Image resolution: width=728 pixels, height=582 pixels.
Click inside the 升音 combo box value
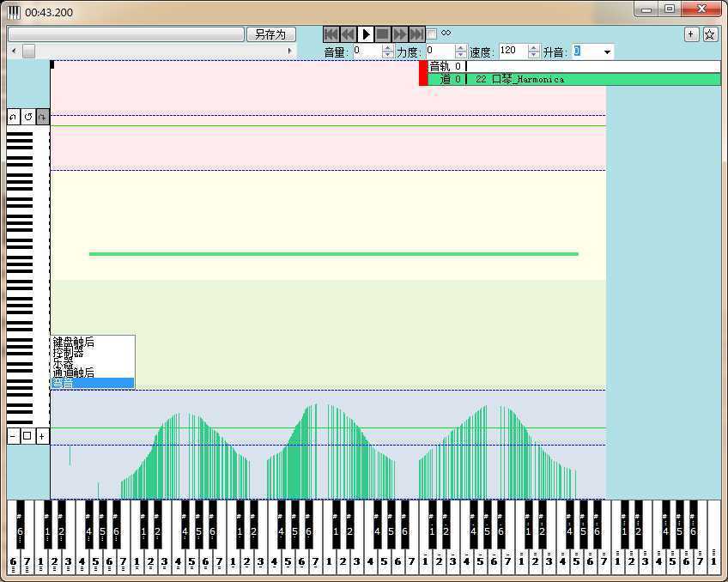(586, 52)
